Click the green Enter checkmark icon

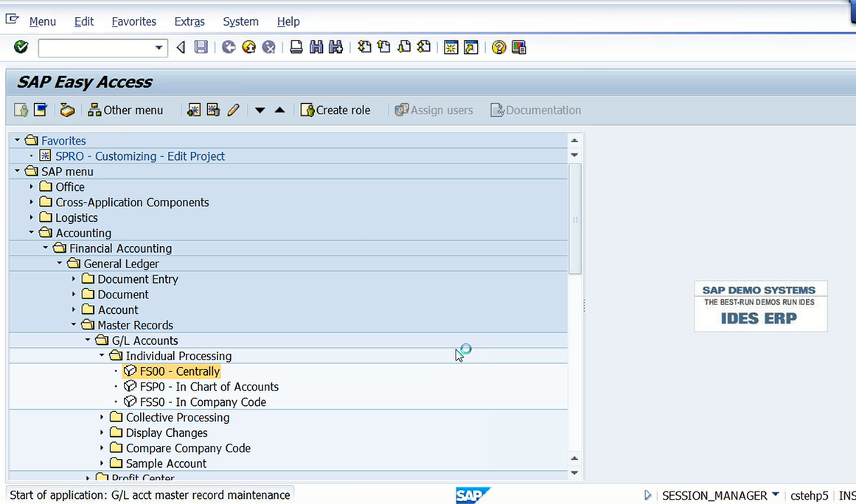(21, 47)
